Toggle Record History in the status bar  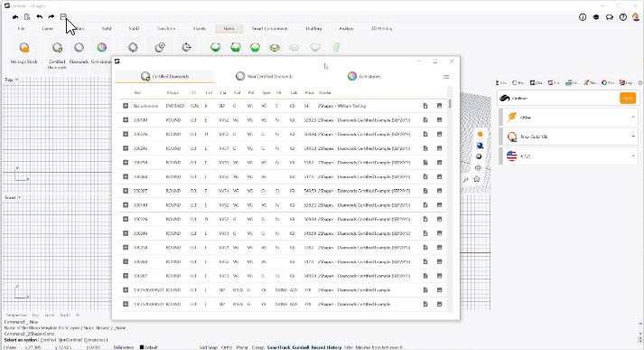click(x=326, y=347)
